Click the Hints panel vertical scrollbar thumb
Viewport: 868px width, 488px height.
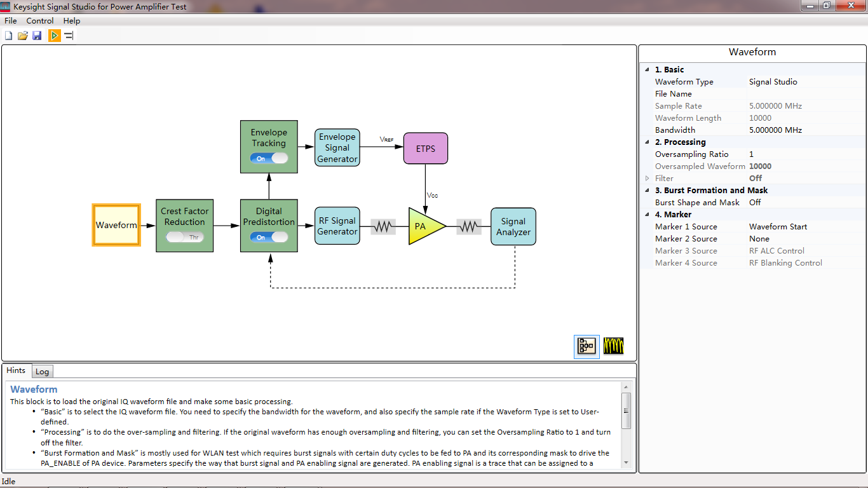pyautogui.click(x=626, y=410)
